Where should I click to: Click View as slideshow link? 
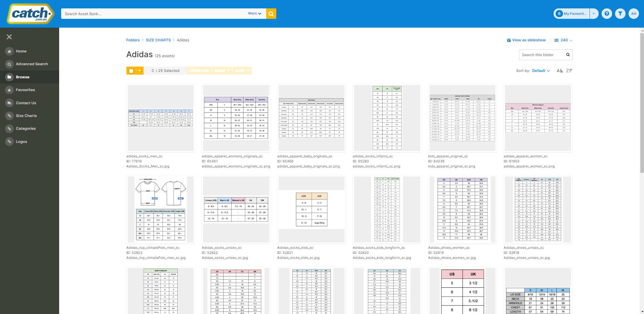point(529,40)
